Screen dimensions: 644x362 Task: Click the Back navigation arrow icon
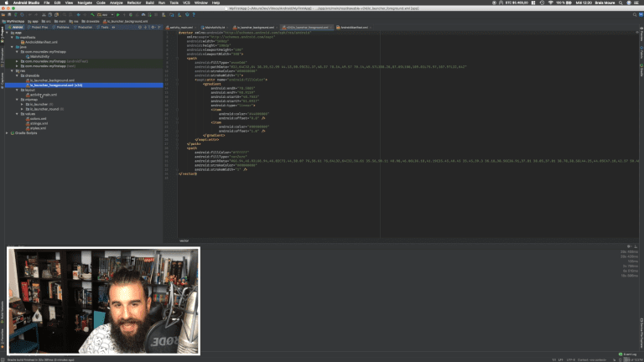click(79, 15)
